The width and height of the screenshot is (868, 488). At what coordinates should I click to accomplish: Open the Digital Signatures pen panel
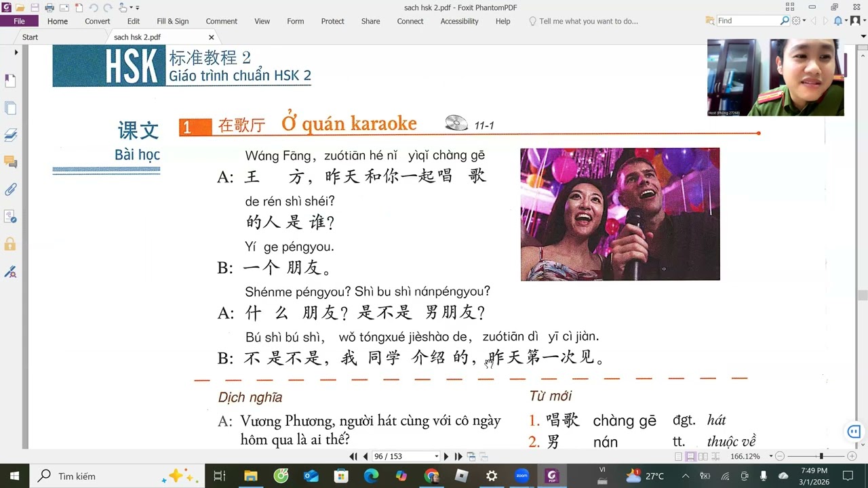(10, 272)
